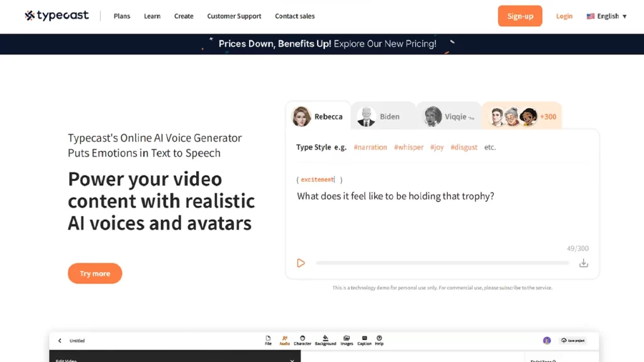
Task: Play the voice demo audio
Action: tap(301, 263)
